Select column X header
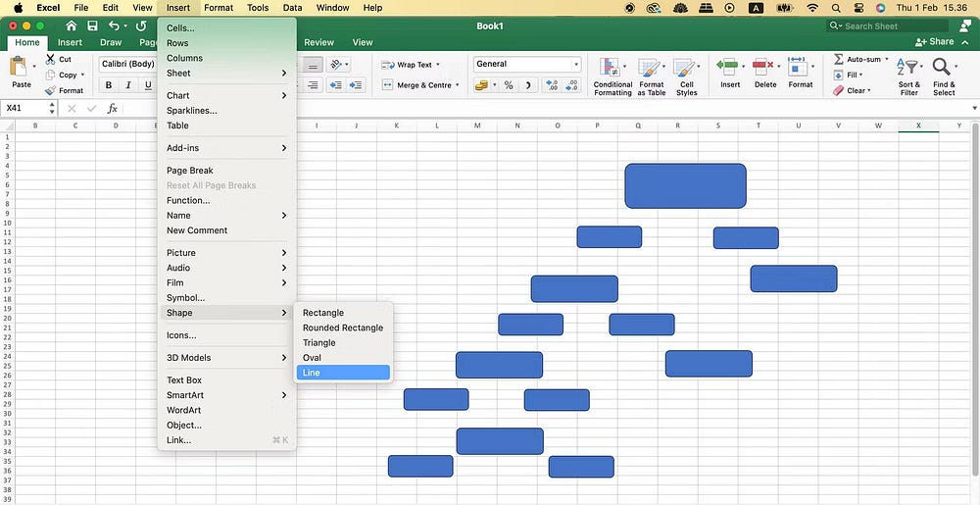980x505 pixels. pos(918,126)
